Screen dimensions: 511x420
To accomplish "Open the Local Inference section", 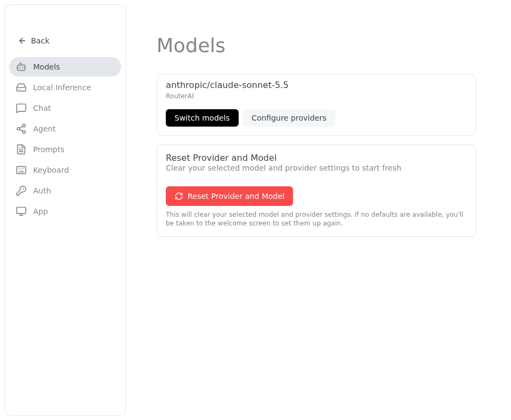I will (65, 87).
